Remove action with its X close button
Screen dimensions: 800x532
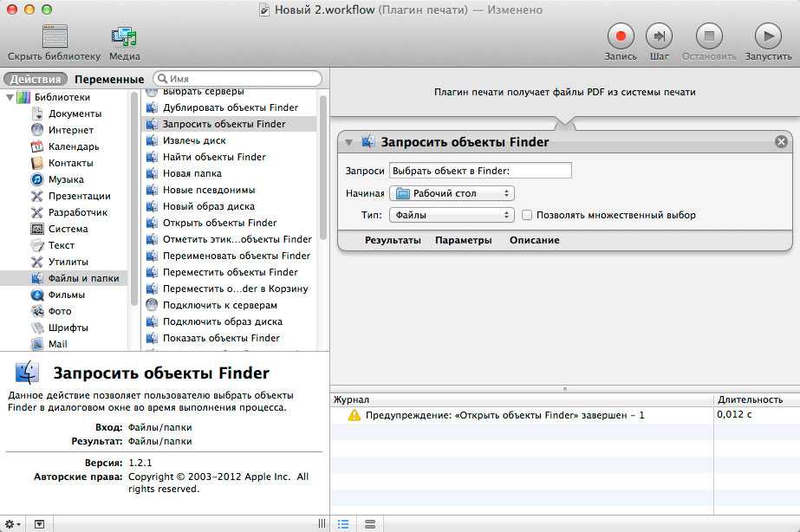coord(781,142)
